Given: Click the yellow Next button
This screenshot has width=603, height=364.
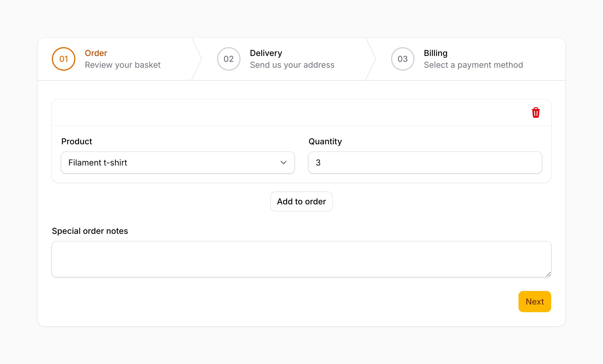Looking at the screenshot, I should pyautogui.click(x=535, y=302).
